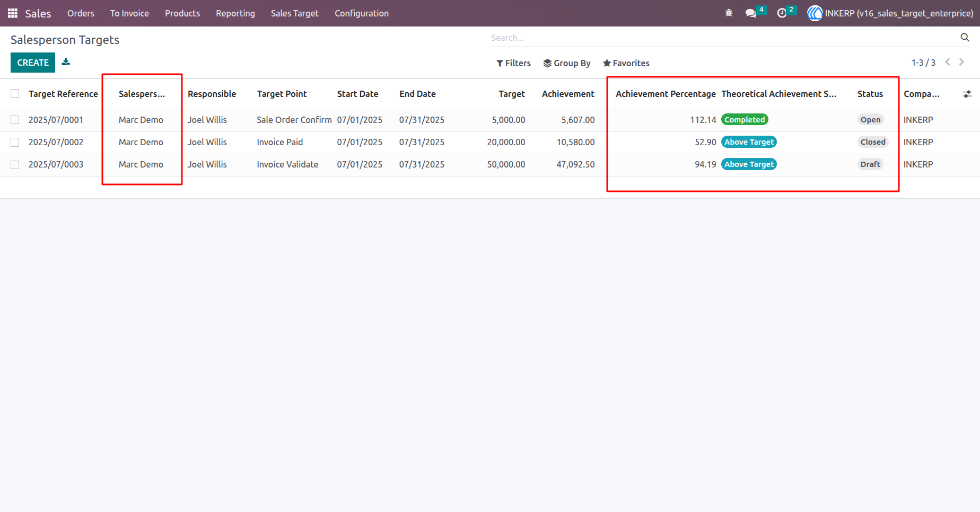The height and width of the screenshot is (512, 980).
Task: Expand the Favorites dropdown
Action: 626,63
